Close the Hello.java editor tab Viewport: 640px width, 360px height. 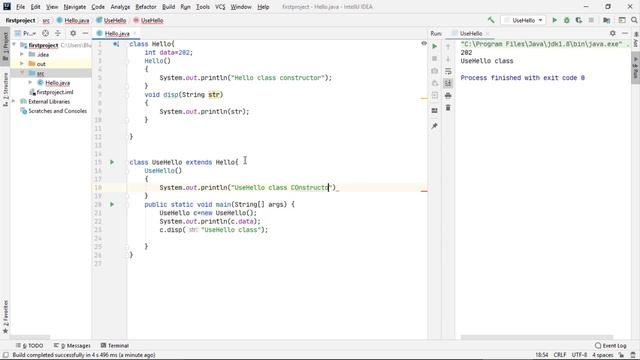135,33
